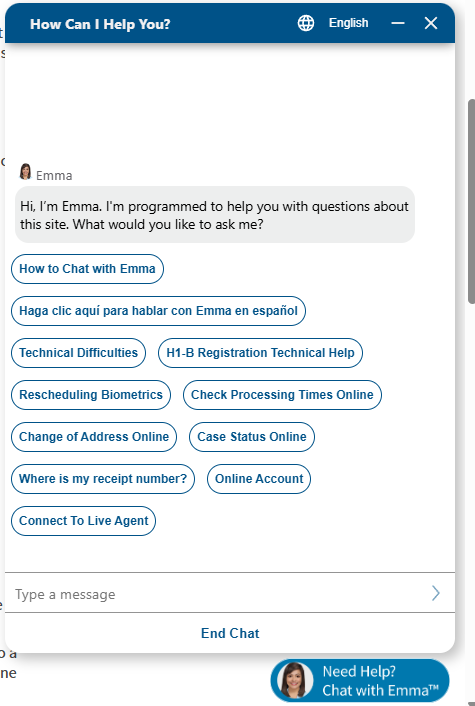Click the globe language icon
Screen dimensions: 475x706
point(306,23)
